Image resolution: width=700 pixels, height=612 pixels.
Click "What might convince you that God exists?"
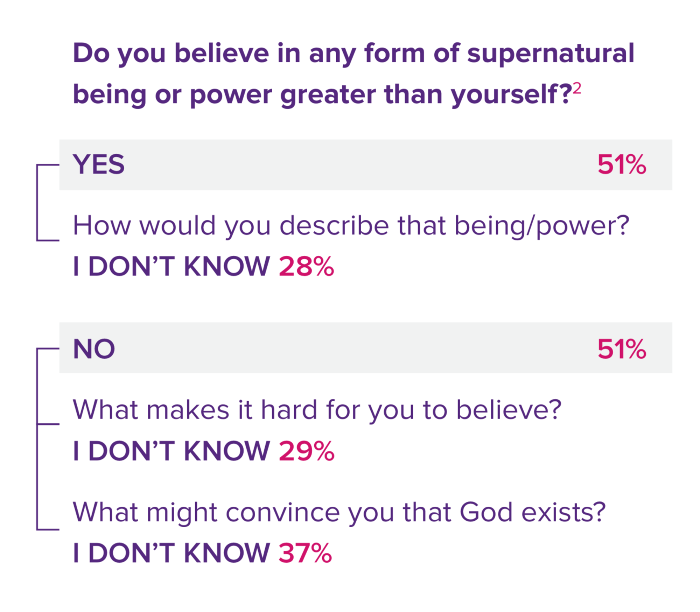click(x=339, y=512)
